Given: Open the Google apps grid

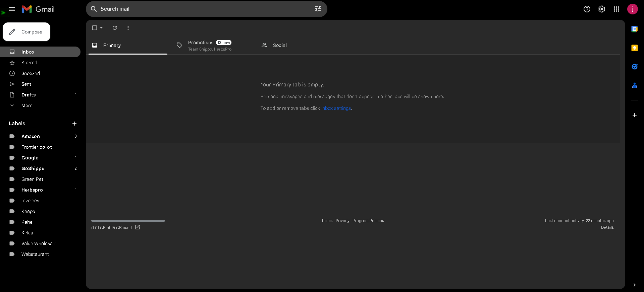Looking at the screenshot, I should coord(616,9).
